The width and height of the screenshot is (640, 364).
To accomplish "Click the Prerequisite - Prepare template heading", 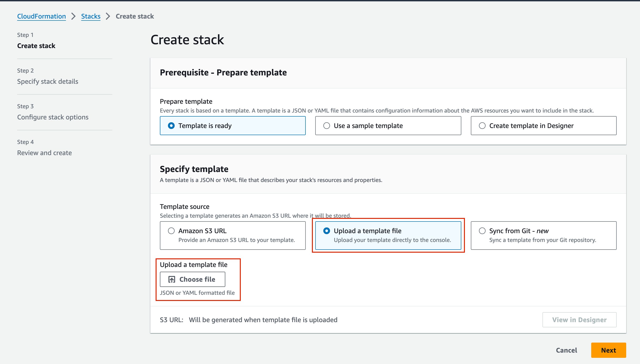I will 223,73.
